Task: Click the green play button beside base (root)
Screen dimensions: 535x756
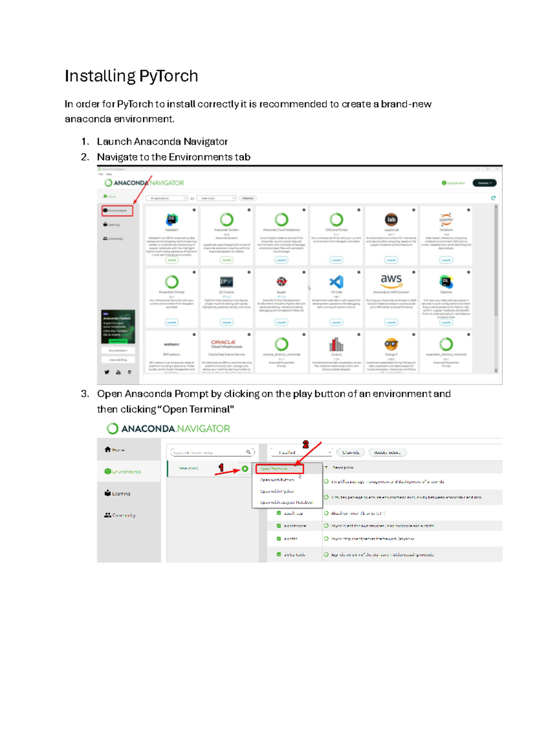Action: (x=245, y=469)
